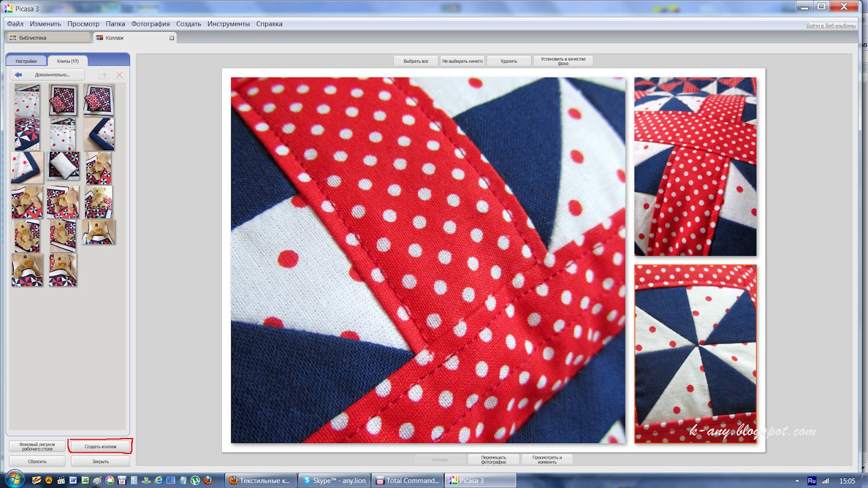868x488 pixels.
Task: Open the Фотография menu
Action: point(151,24)
